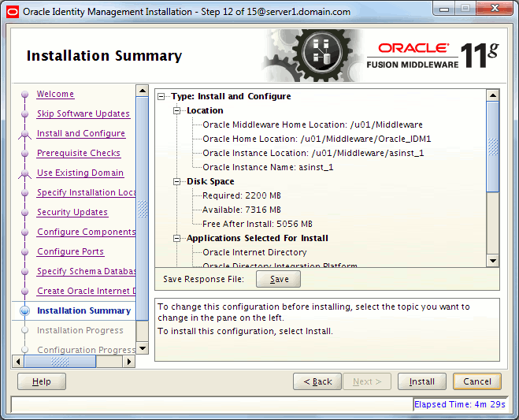Click the Installation Progress step label
Viewport: 519px width, 420px height.
(x=80, y=330)
